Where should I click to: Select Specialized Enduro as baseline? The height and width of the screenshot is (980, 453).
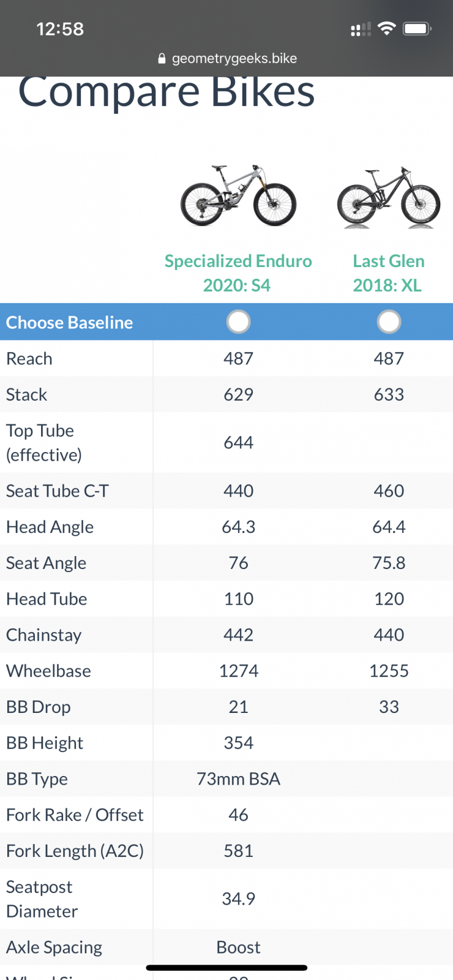pos(238,322)
